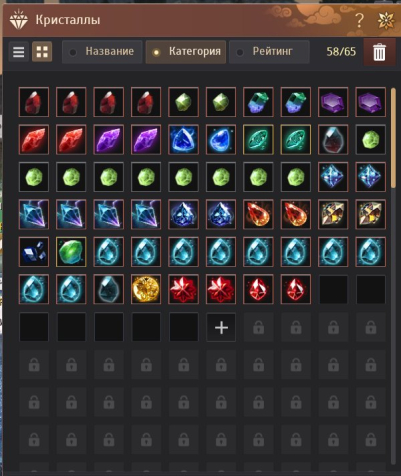Select the first orange flame teardrop crystal

click(x=258, y=214)
